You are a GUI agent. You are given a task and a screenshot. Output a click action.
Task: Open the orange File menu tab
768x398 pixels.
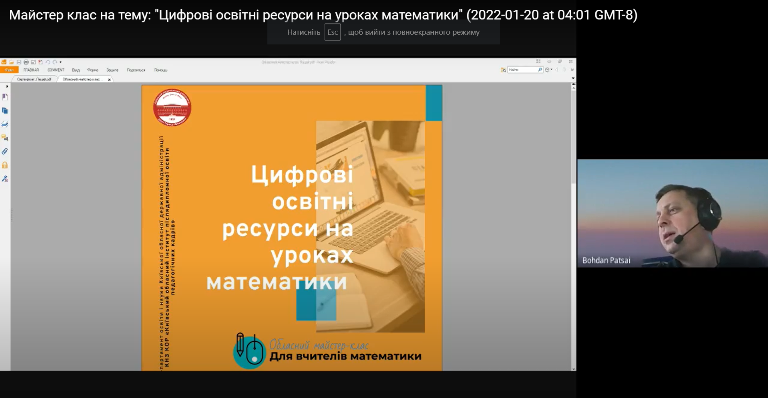[x=9, y=70]
